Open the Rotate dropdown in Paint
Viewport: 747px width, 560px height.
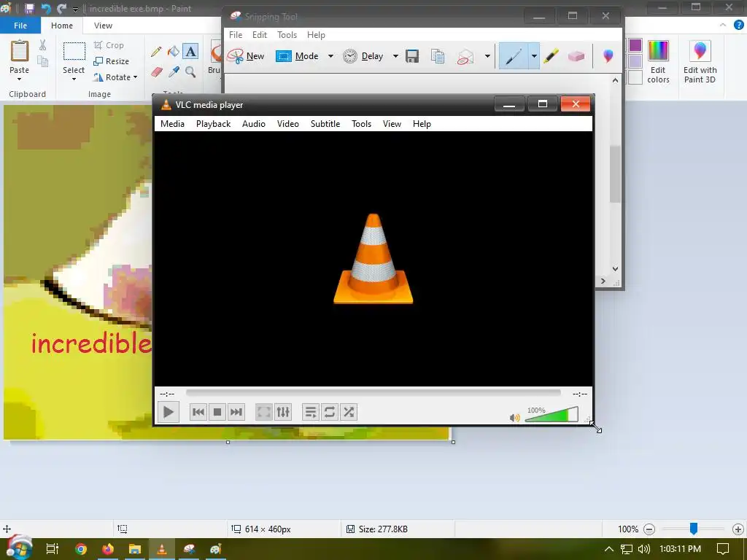pyautogui.click(x=115, y=77)
